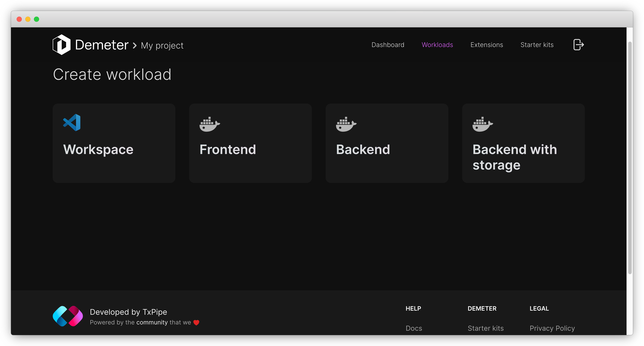
Task: Select the Workspace workload title
Action: [98, 150]
